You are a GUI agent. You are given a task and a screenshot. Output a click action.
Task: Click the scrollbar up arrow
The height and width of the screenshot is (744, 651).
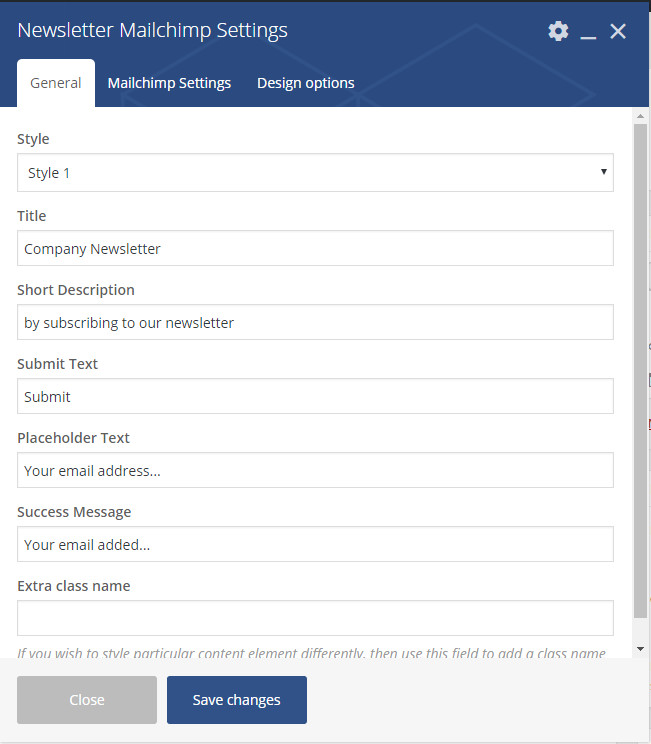click(640, 116)
